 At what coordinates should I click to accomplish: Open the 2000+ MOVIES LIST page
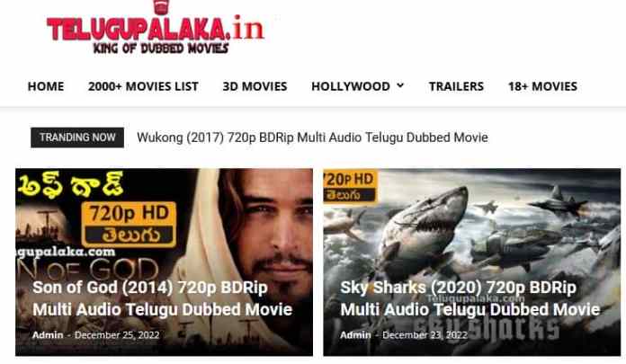coord(143,86)
